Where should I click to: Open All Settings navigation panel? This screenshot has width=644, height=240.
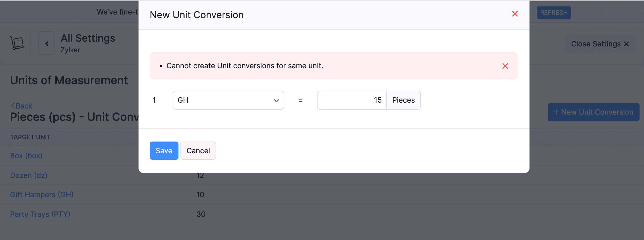(87, 38)
